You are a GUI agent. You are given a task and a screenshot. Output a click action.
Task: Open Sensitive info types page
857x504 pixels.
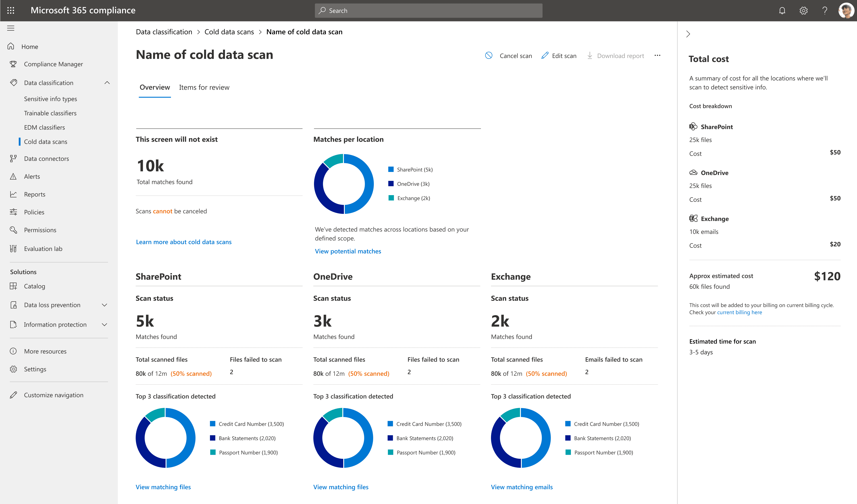(50, 99)
